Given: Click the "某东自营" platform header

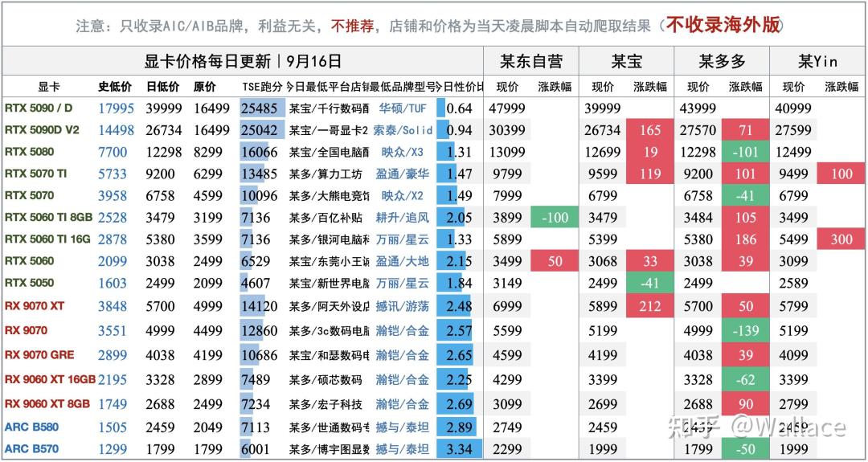Looking at the screenshot, I should [531, 61].
